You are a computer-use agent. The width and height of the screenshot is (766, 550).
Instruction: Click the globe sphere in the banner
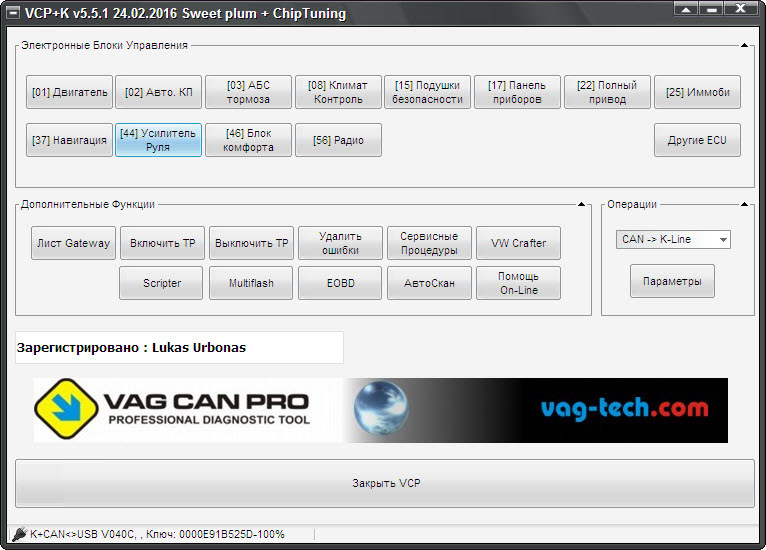pos(381,408)
